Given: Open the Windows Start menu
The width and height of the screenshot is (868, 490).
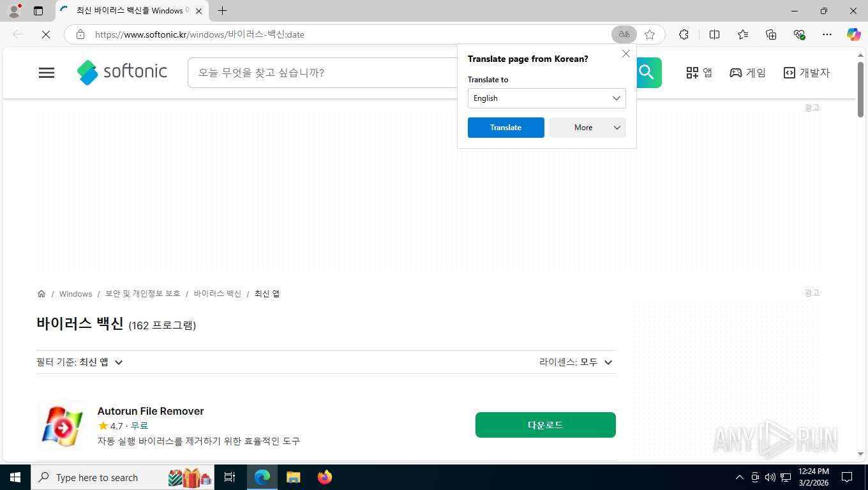Looking at the screenshot, I should (15, 477).
